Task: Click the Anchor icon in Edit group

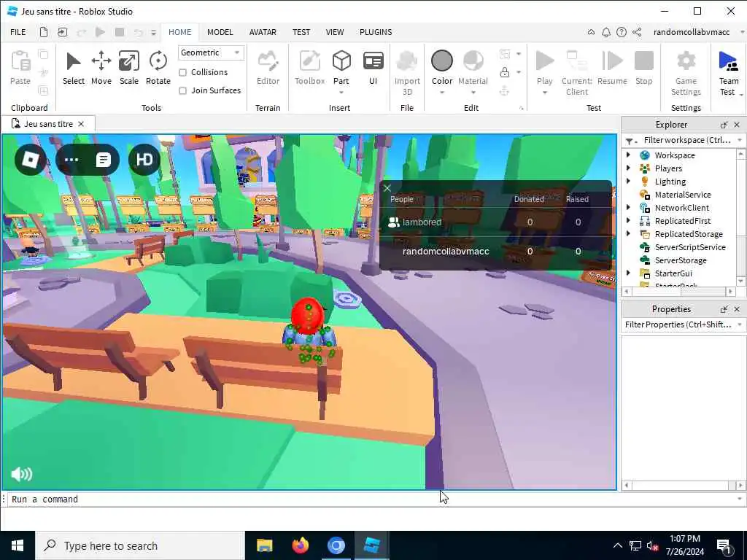Action: point(505,90)
